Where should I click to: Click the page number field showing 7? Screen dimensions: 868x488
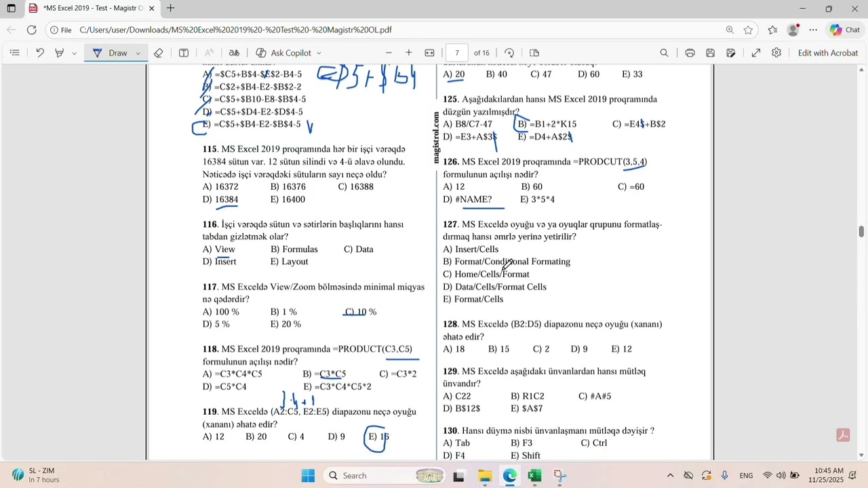coord(457,53)
